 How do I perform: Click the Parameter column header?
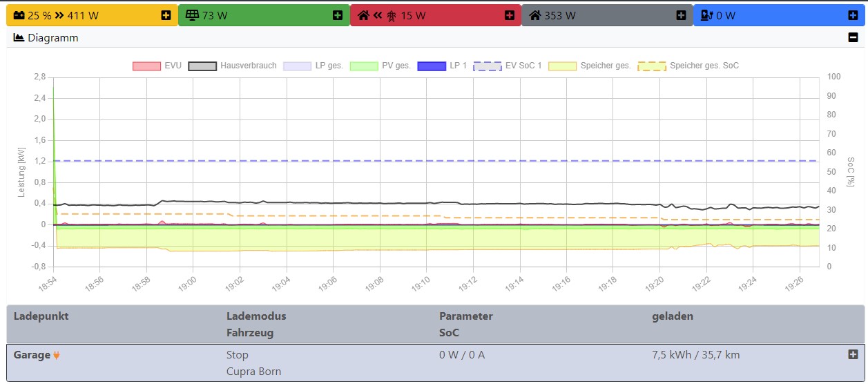466,316
